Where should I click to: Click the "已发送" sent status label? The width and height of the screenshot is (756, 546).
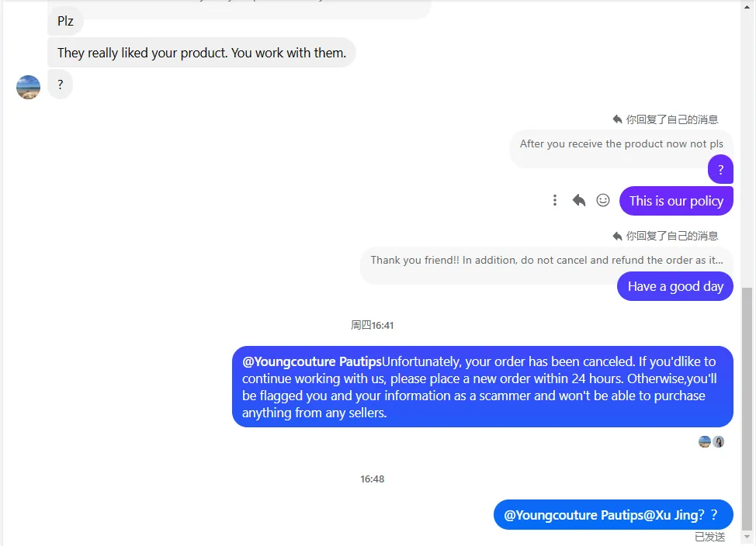point(709,537)
